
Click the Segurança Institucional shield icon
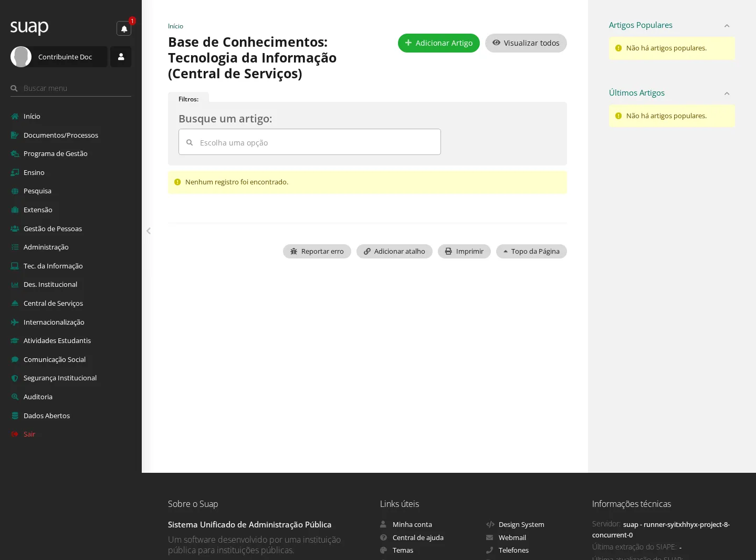click(15, 378)
